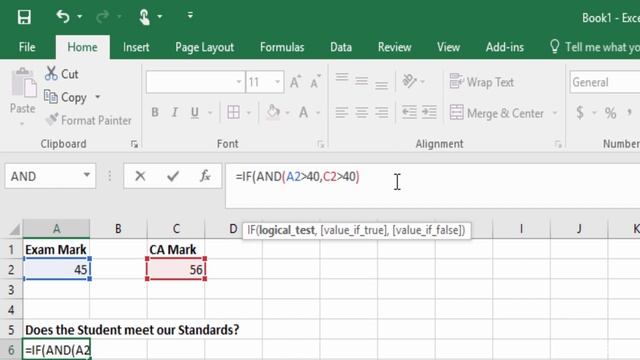
Task: Click the Tell me what you want box
Action: [595, 47]
